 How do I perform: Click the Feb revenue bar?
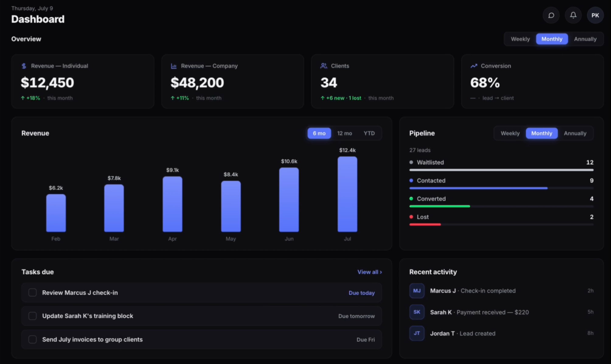point(56,213)
